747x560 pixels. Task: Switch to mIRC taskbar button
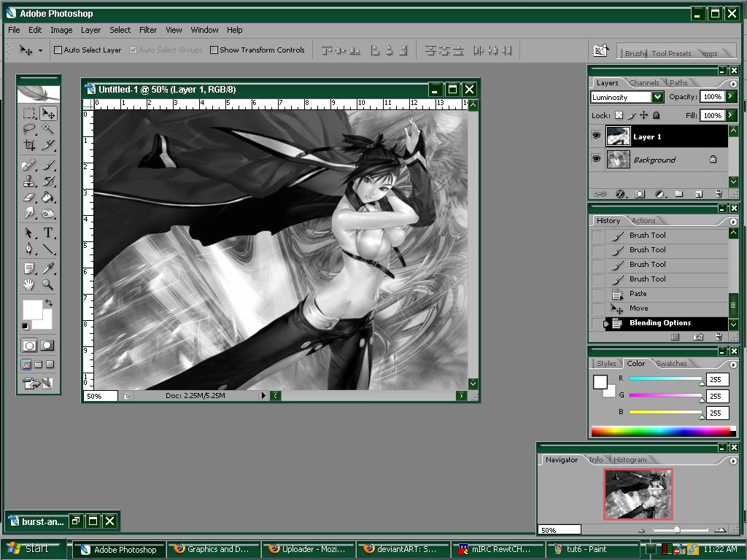(x=498, y=549)
